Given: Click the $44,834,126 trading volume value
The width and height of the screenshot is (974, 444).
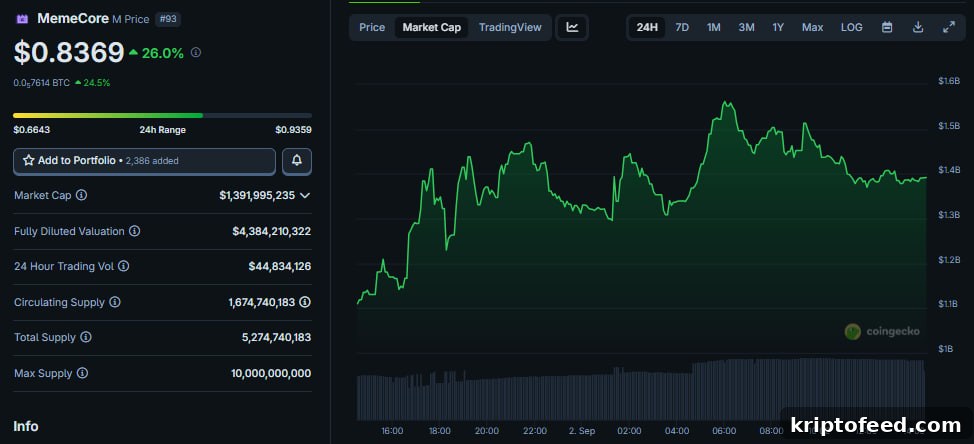Looking at the screenshot, I should click(x=280, y=266).
